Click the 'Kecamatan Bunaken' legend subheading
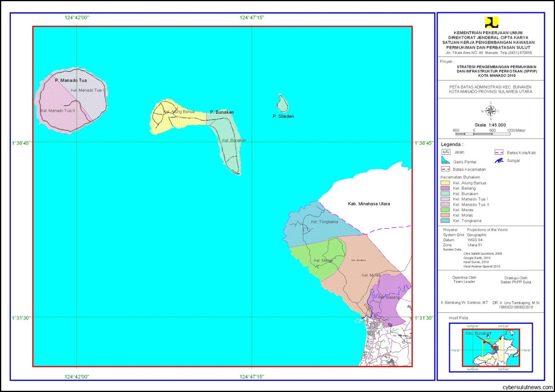 click(460, 177)
